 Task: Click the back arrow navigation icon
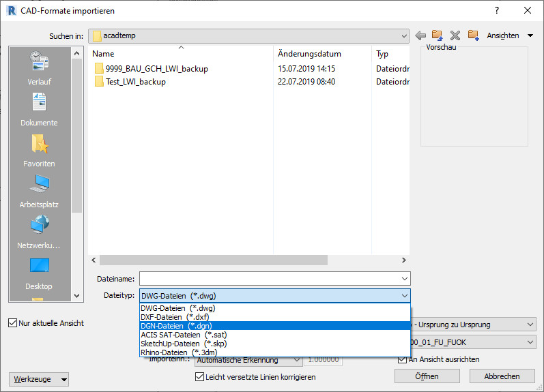pyautogui.click(x=420, y=35)
